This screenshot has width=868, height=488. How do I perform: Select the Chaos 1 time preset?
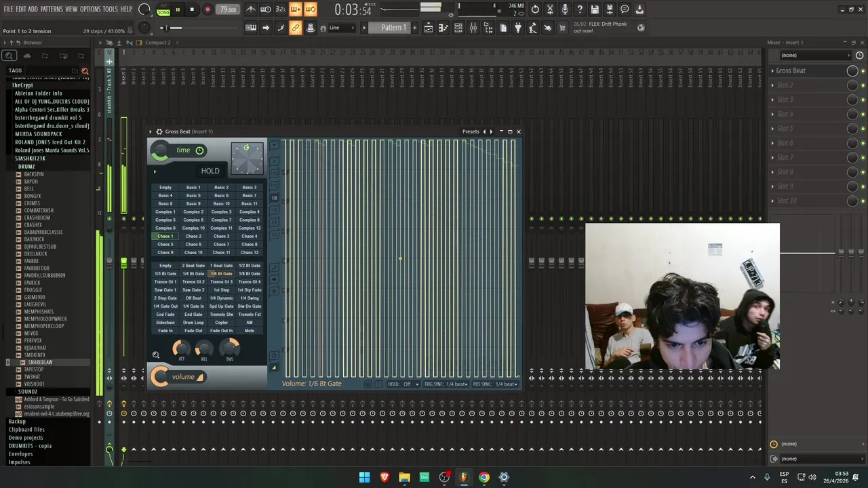(165, 237)
